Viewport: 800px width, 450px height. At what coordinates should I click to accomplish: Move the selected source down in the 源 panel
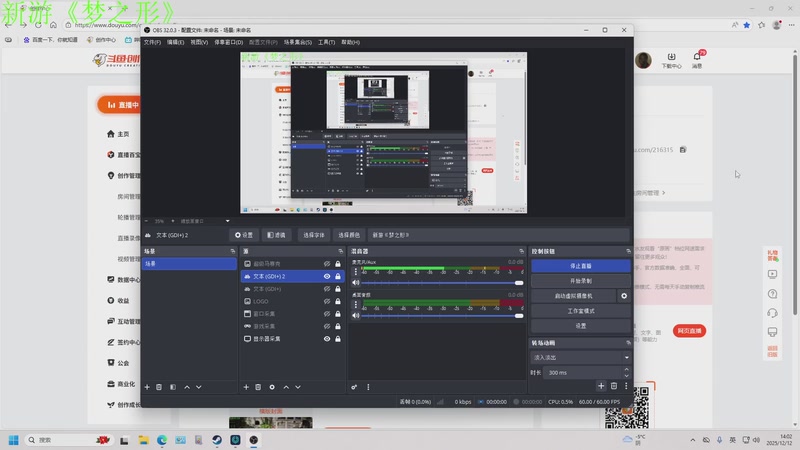(298, 387)
